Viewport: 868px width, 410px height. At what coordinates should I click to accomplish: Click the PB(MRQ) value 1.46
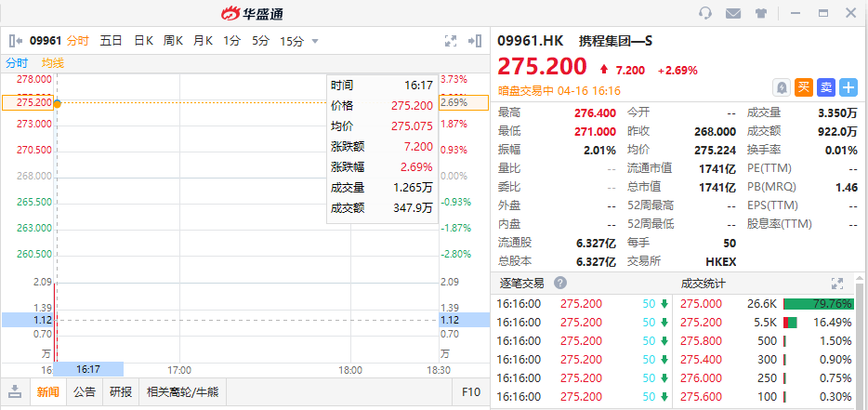[847, 187]
